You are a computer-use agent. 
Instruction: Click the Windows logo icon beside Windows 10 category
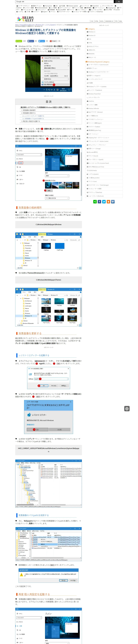[87, 36]
